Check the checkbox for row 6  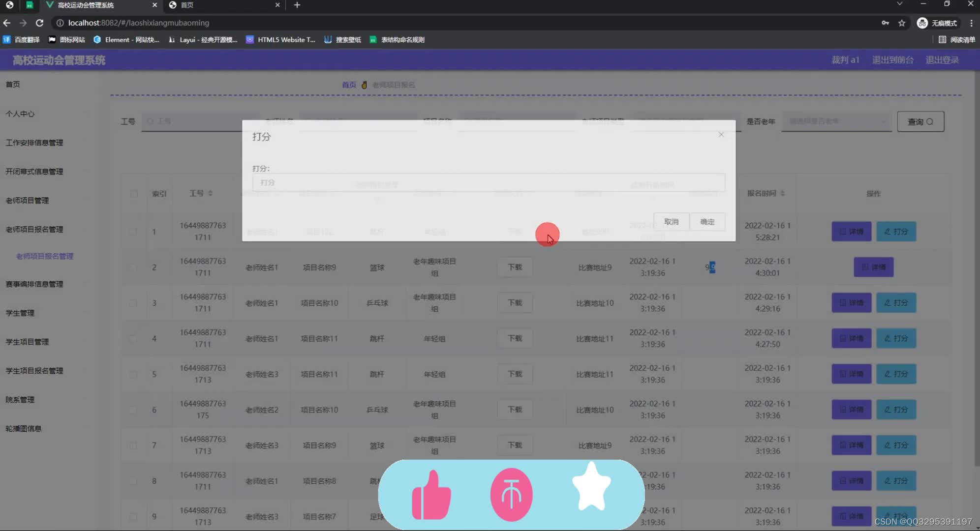pos(133,410)
